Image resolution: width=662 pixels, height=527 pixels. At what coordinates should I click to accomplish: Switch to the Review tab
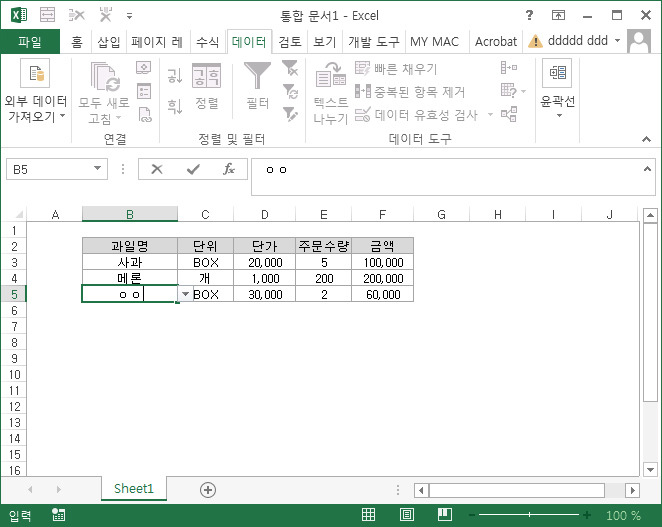(x=290, y=41)
